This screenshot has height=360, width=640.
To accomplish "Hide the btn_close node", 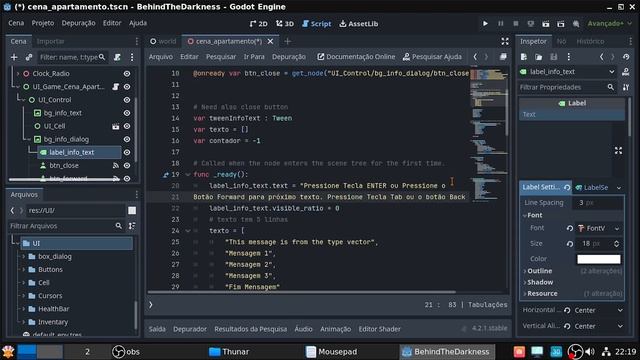I will [x=127, y=165].
